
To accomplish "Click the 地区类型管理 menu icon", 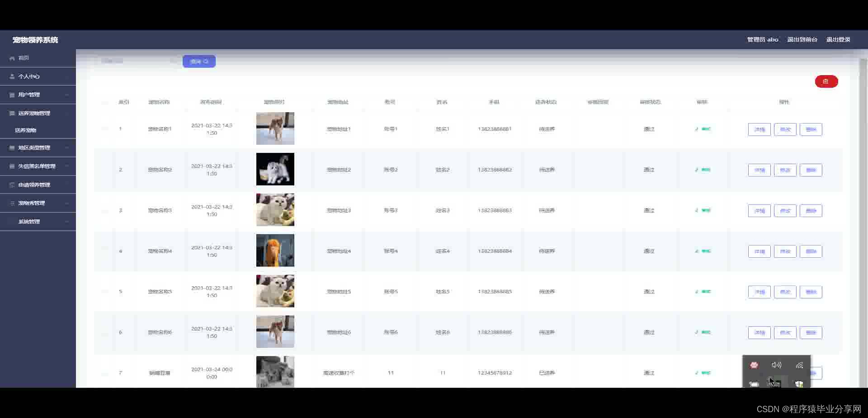I will pos(12,148).
